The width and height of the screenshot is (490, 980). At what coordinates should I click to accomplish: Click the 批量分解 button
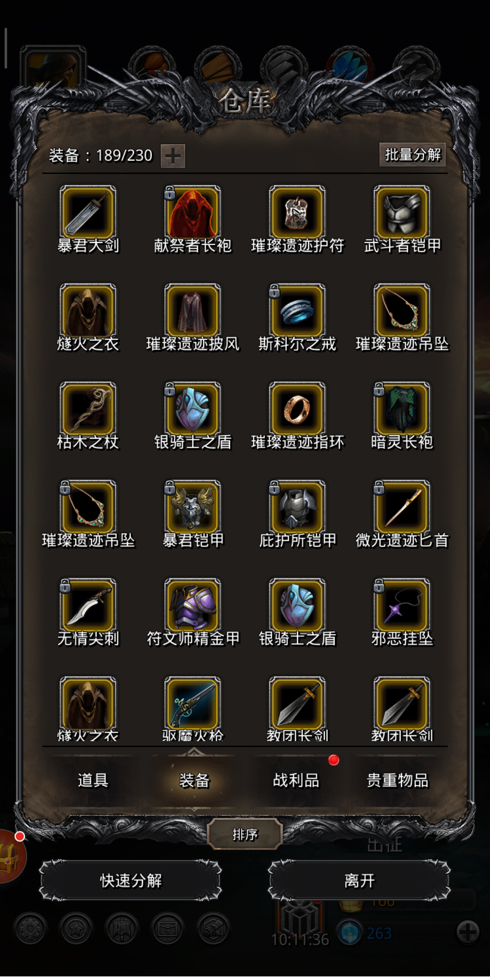point(412,154)
